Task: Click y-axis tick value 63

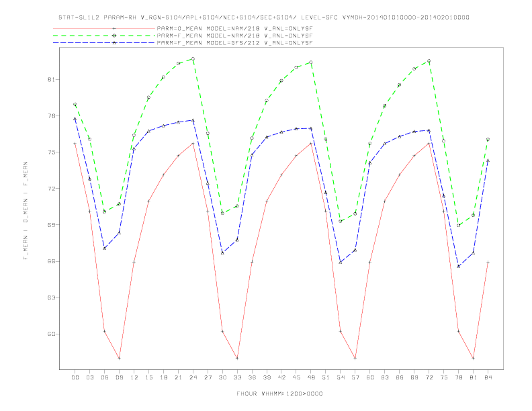Action: (51, 298)
